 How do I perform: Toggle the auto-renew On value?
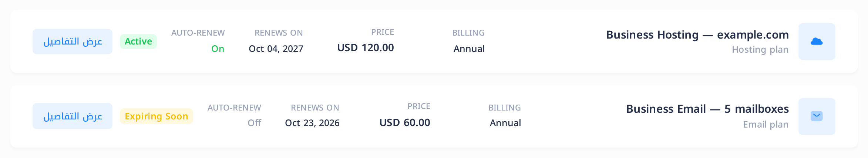click(218, 49)
